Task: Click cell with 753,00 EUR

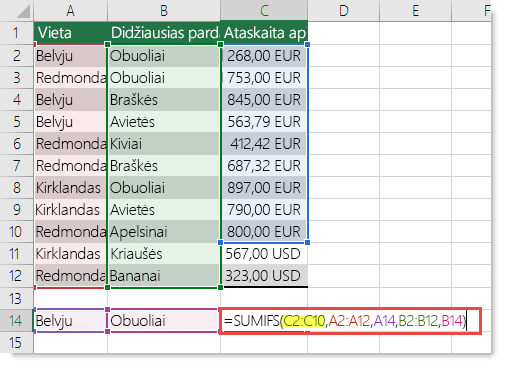Action: [264, 78]
